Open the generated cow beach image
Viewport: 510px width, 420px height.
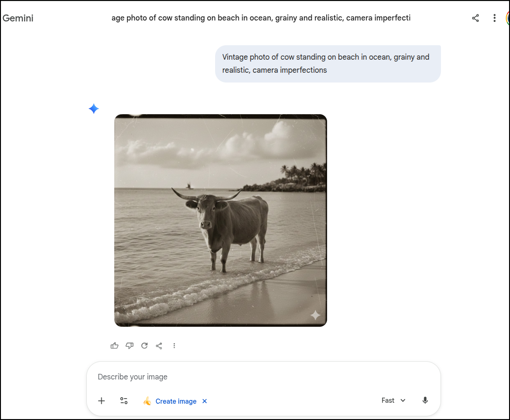(x=220, y=220)
